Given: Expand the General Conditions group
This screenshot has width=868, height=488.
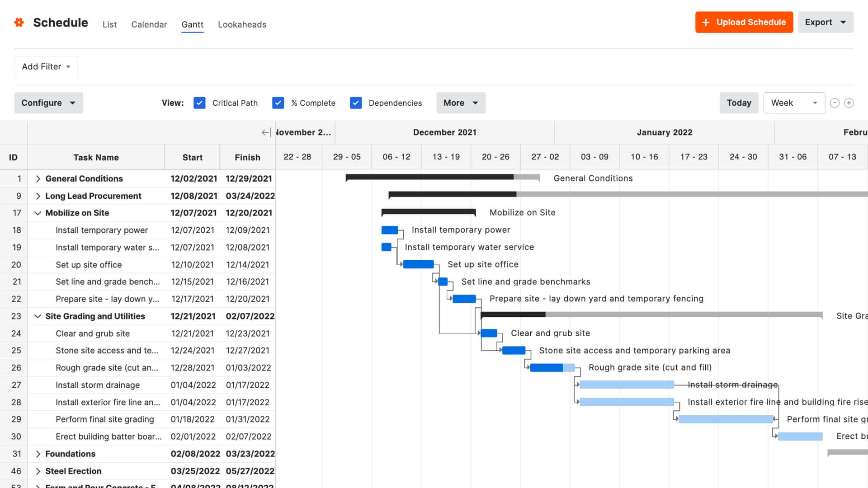Looking at the screenshot, I should pyautogui.click(x=38, y=179).
